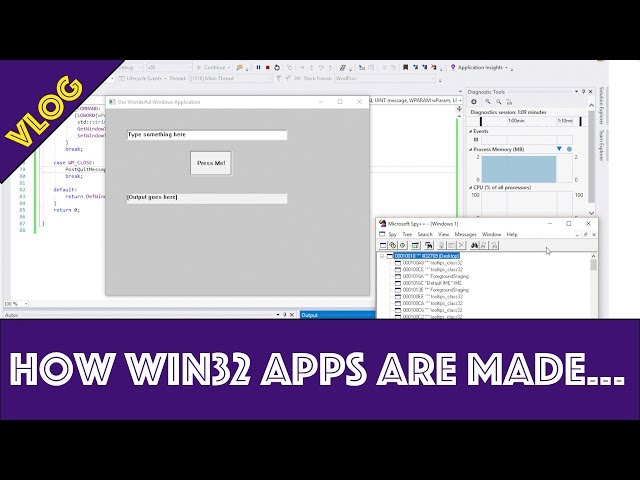Select the #32769 (Desktop) tree row
Screen dimensions: 640x480
[x=427, y=256]
